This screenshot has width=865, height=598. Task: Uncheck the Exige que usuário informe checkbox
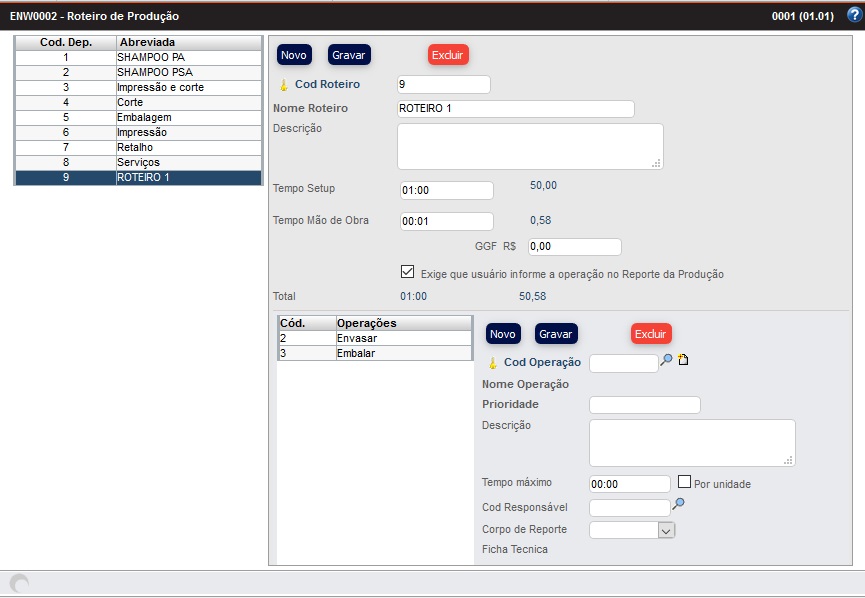click(407, 272)
